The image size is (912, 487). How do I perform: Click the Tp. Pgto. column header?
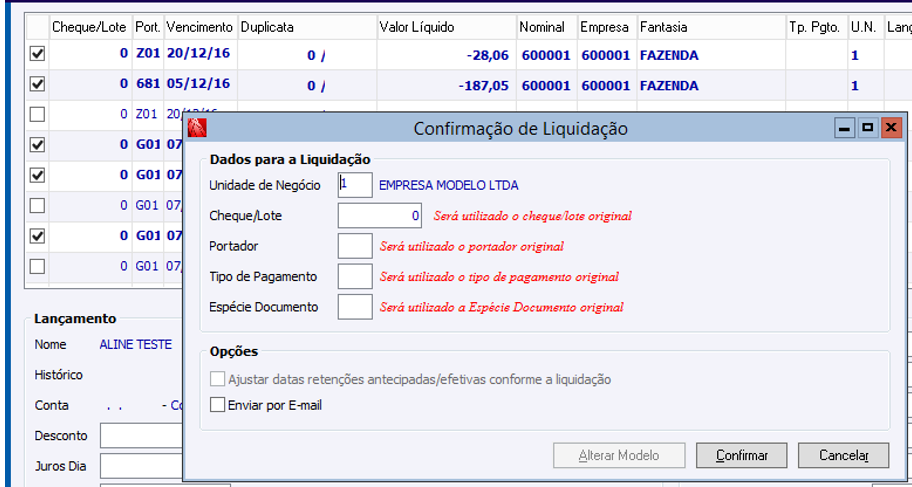817,27
